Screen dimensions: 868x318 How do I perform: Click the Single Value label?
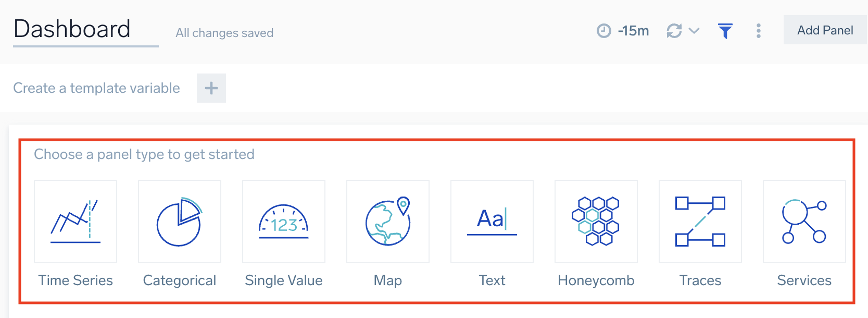284,280
